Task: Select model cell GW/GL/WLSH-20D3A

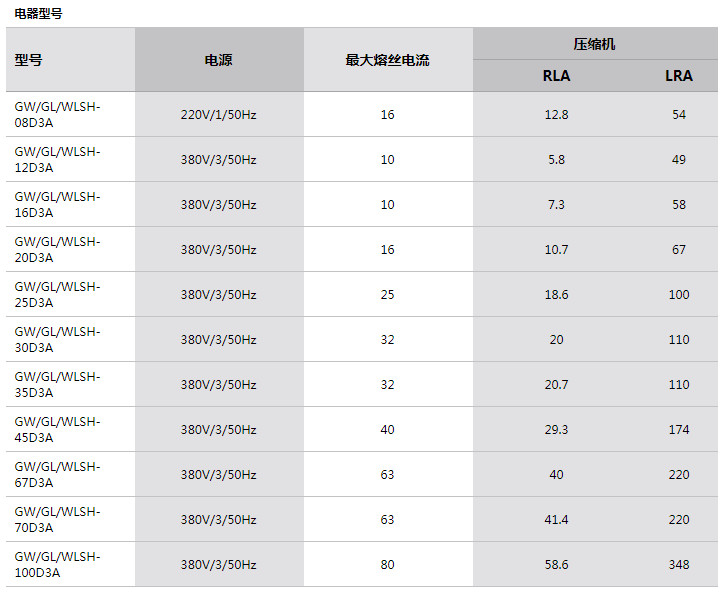Action: coord(58,249)
